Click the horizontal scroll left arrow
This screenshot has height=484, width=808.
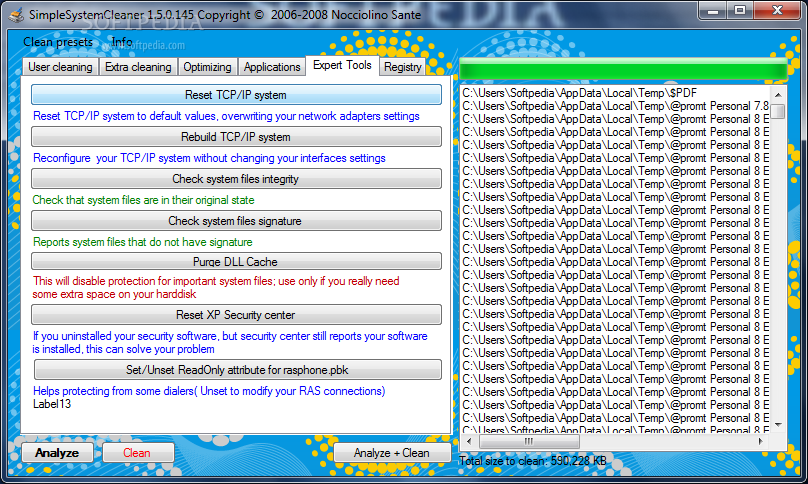(x=468, y=441)
